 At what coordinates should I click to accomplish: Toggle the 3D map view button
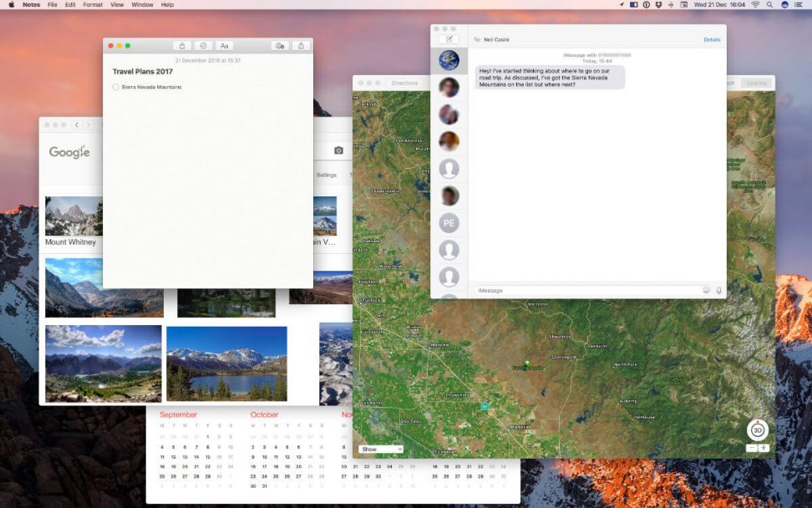click(757, 430)
